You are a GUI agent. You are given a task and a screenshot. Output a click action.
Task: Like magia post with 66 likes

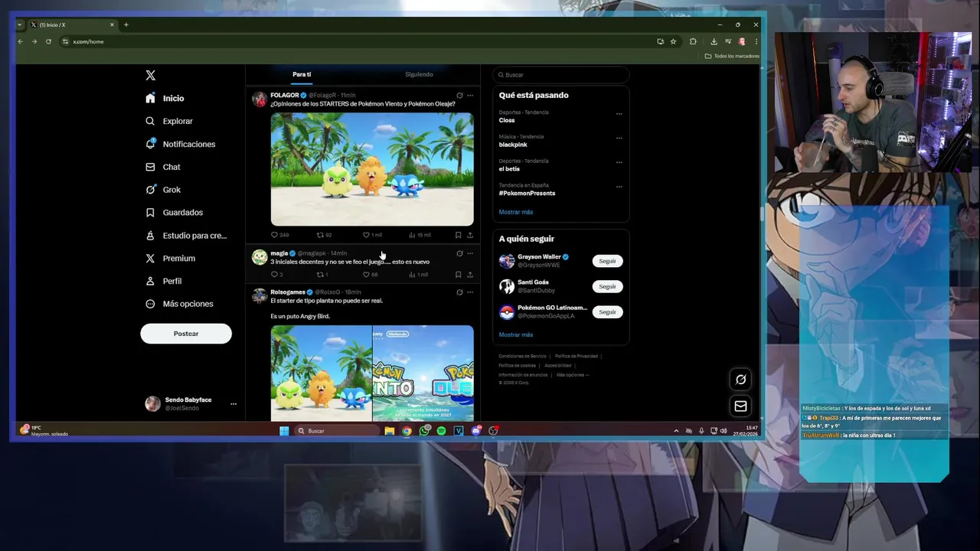click(x=371, y=275)
